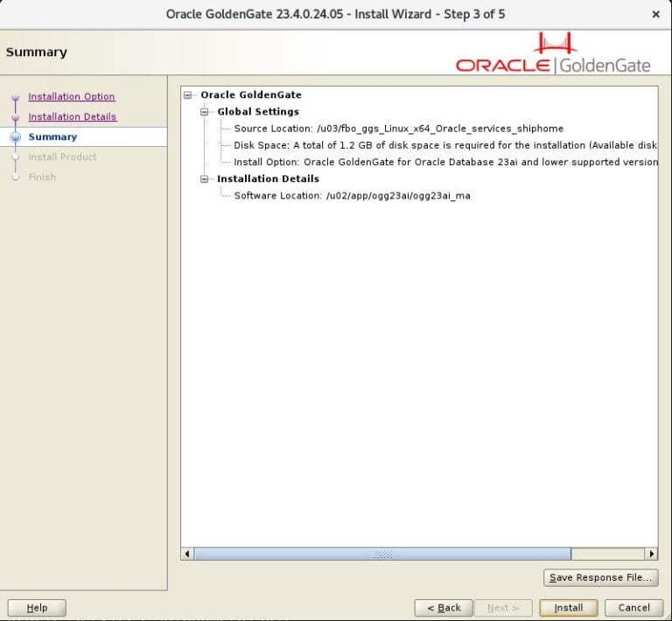Click the horizontal scrollbar thumb
The height and width of the screenshot is (621, 672).
coord(382,554)
